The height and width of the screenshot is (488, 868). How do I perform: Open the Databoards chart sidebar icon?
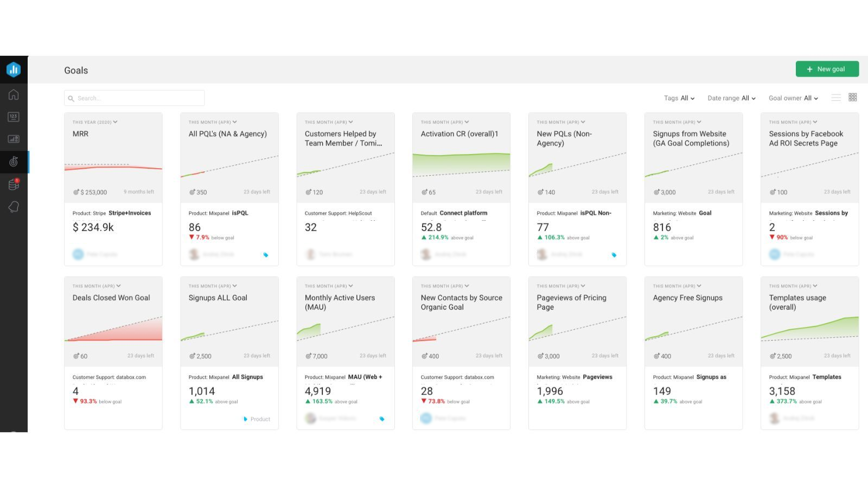(x=14, y=139)
